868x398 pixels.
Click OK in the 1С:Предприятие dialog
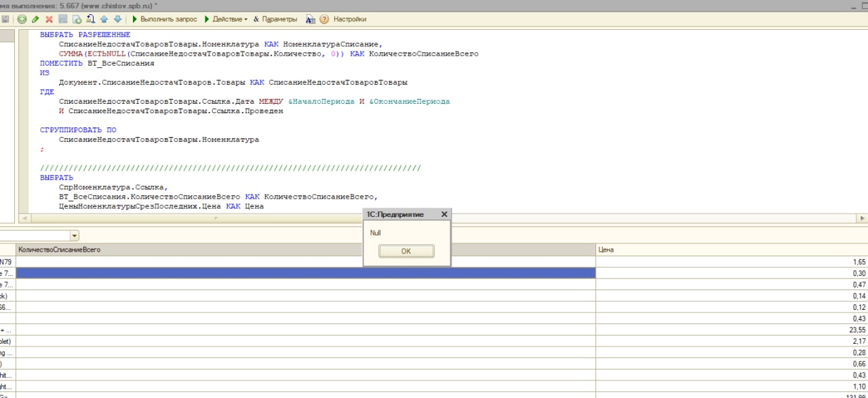(406, 251)
